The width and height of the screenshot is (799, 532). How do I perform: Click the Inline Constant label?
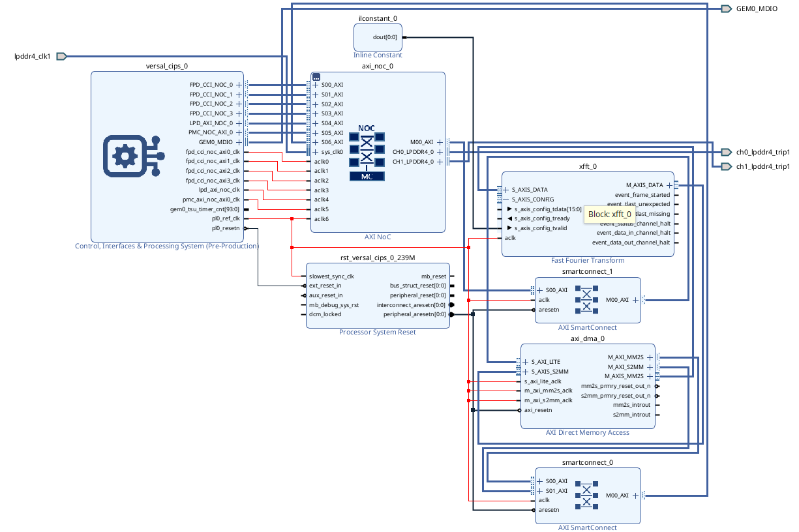point(378,55)
